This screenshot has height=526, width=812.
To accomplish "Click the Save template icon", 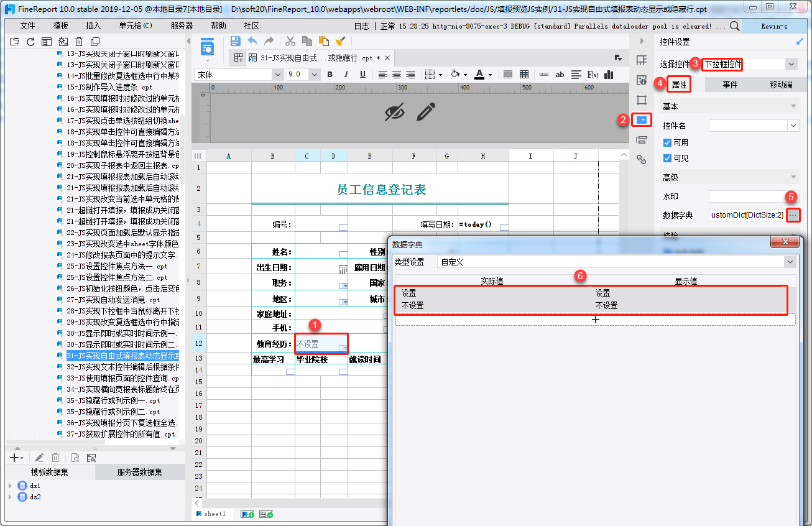I will (235, 41).
